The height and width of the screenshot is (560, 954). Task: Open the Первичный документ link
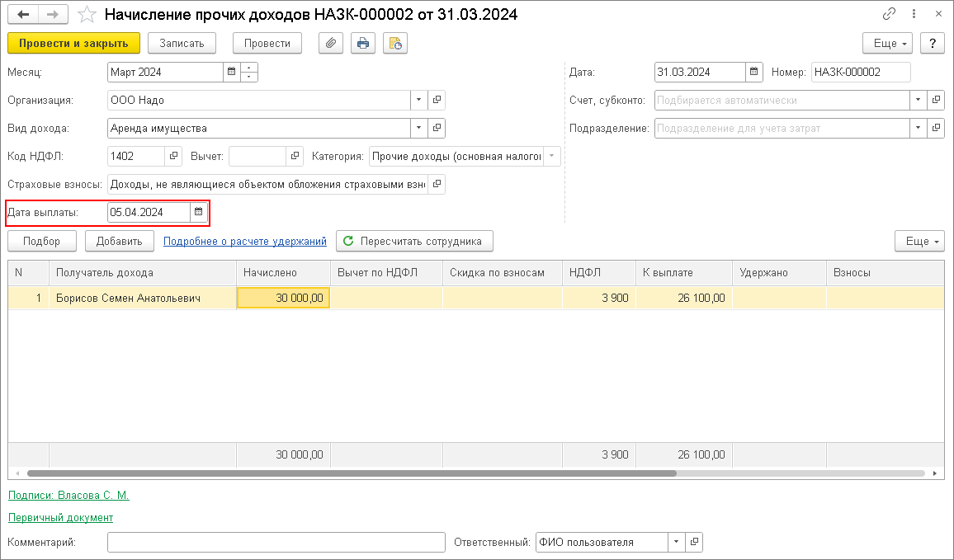(x=60, y=517)
